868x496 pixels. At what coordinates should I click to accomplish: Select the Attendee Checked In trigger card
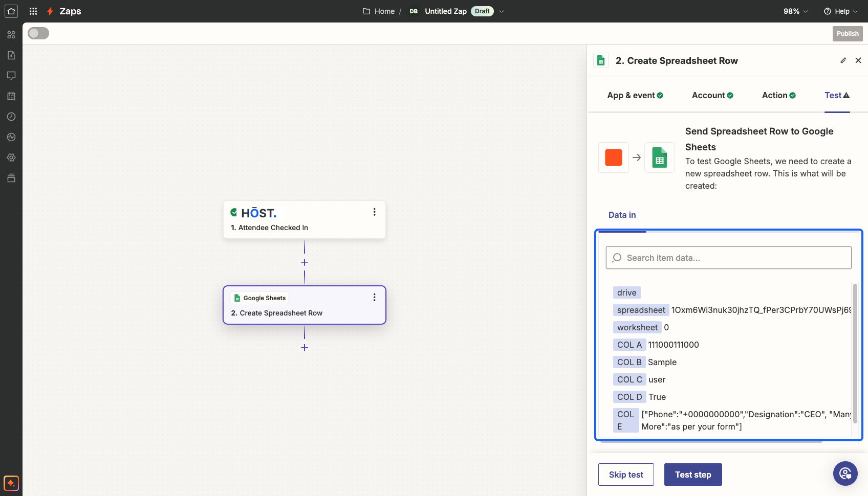coord(305,220)
